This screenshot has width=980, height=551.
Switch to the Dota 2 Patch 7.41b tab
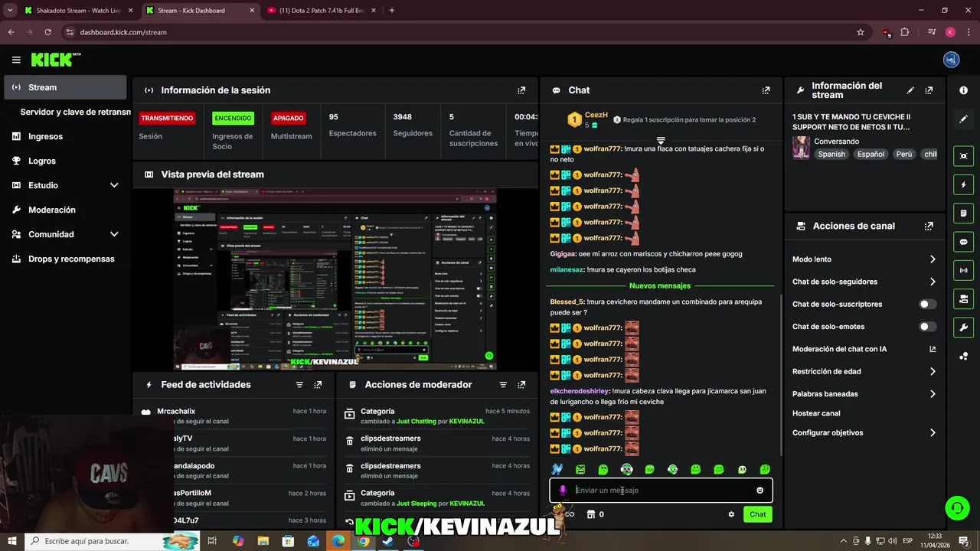pyautogui.click(x=320, y=10)
